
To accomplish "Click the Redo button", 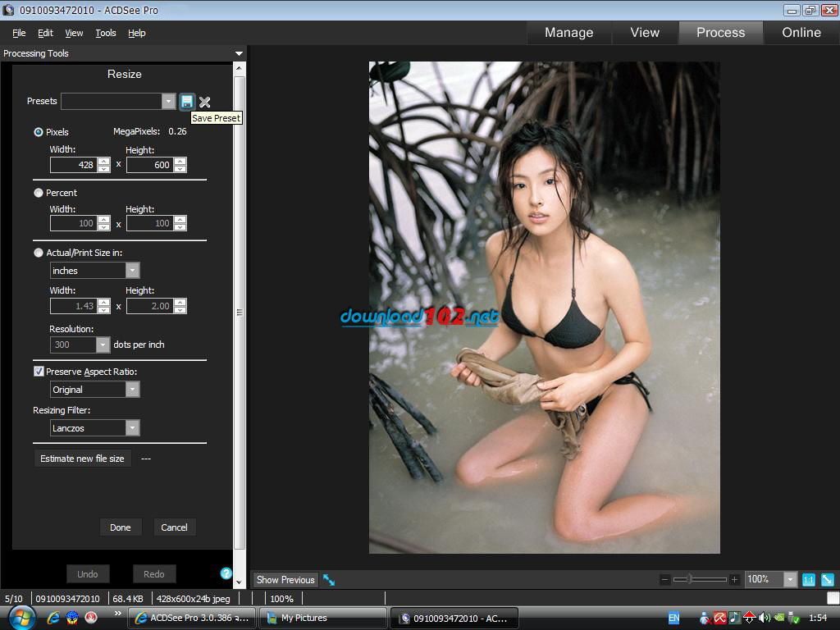I will pos(153,573).
